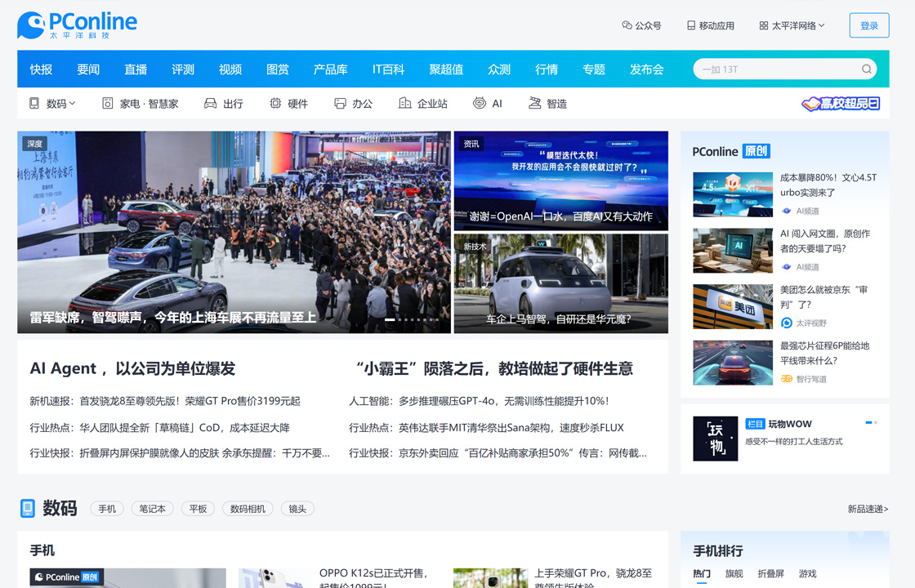915x588 pixels.
Task: Select the 游戏 tab in 手机排行
Action: [807, 573]
